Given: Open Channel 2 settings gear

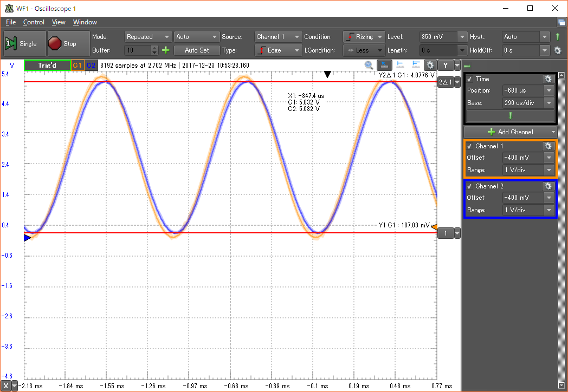Looking at the screenshot, I should (548, 186).
